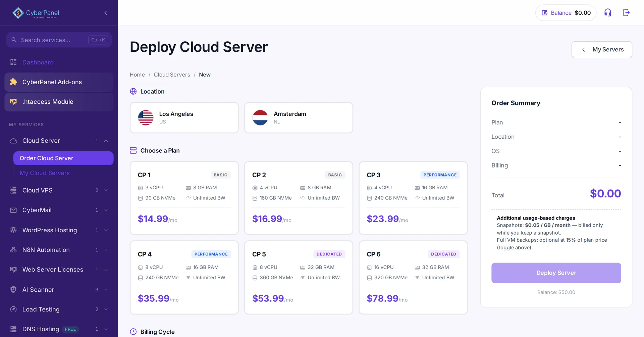Open the Cloud VPS menu label

[x=38, y=190]
